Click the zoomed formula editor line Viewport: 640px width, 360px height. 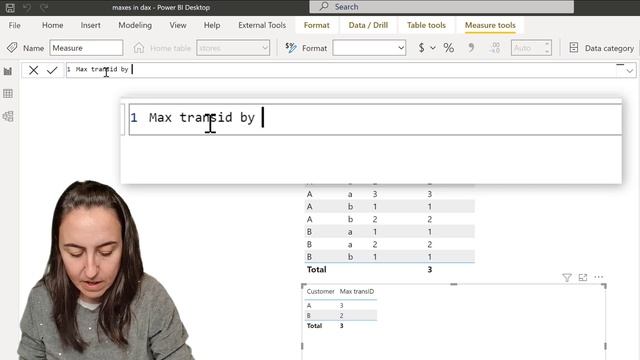coord(376,119)
